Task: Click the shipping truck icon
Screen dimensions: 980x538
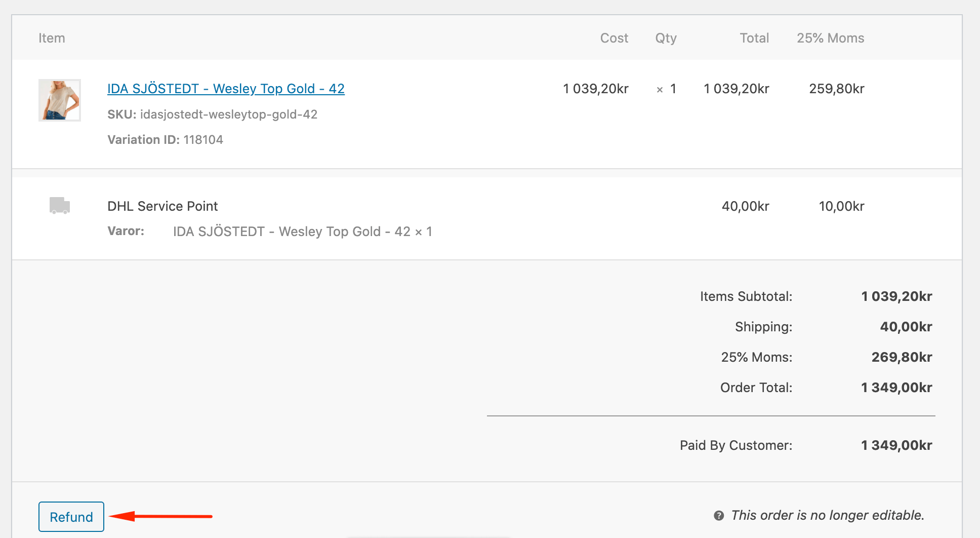Action: pyautogui.click(x=60, y=205)
